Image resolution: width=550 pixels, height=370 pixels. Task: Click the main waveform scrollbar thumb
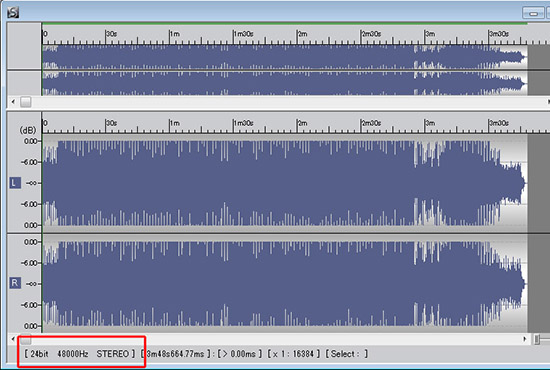click(x=26, y=339)
